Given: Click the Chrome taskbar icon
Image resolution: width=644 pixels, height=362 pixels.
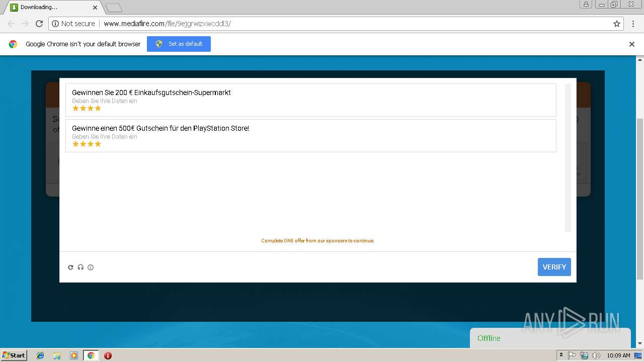Looking at the screenshot, I should click(91, 355).
